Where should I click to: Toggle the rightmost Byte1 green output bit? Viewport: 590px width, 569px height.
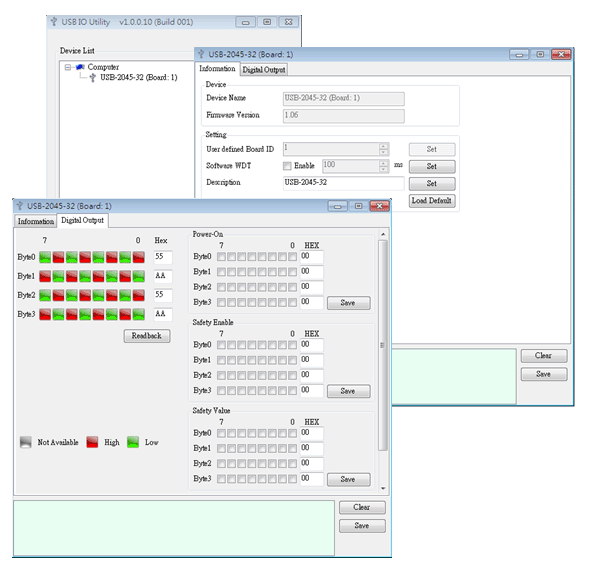pyautogui.click(x=138, y=277)
